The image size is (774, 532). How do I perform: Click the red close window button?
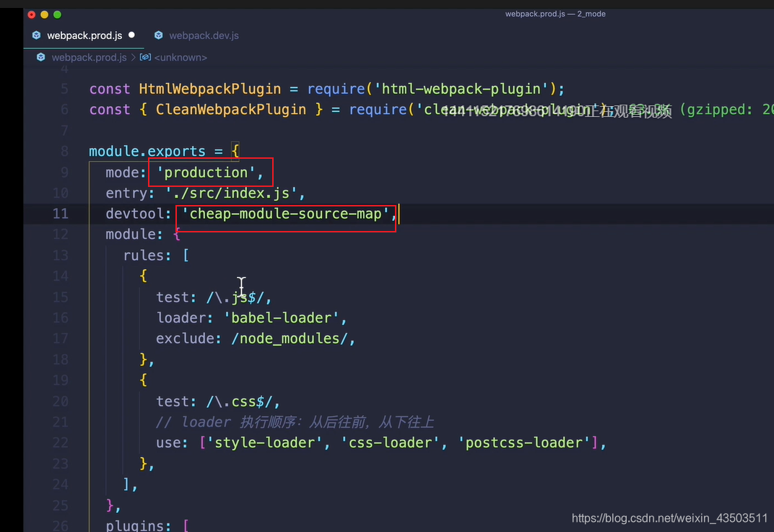32,15
